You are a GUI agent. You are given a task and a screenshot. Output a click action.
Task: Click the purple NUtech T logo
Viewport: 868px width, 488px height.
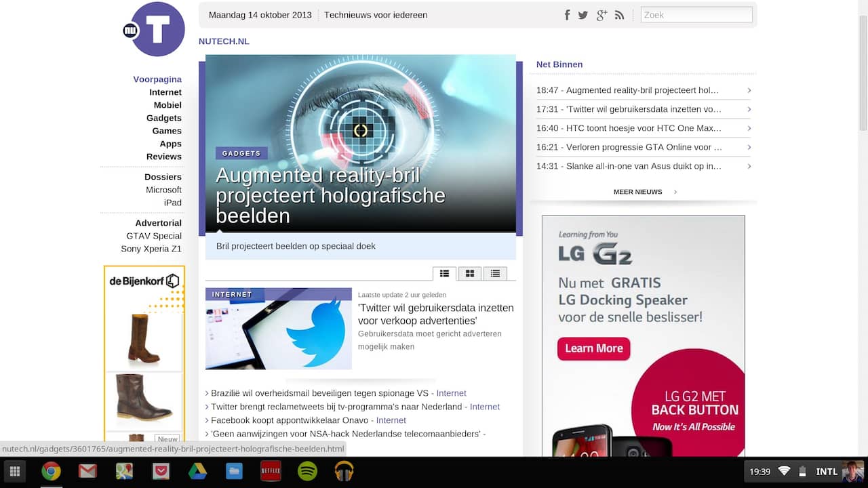point(157,29)
